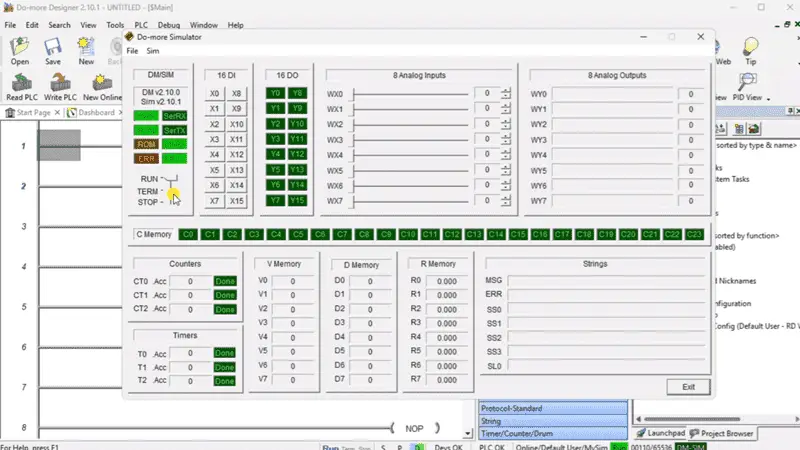
Task: Expand the Protocol-Standard instruction group
Action: coord(553,408)
